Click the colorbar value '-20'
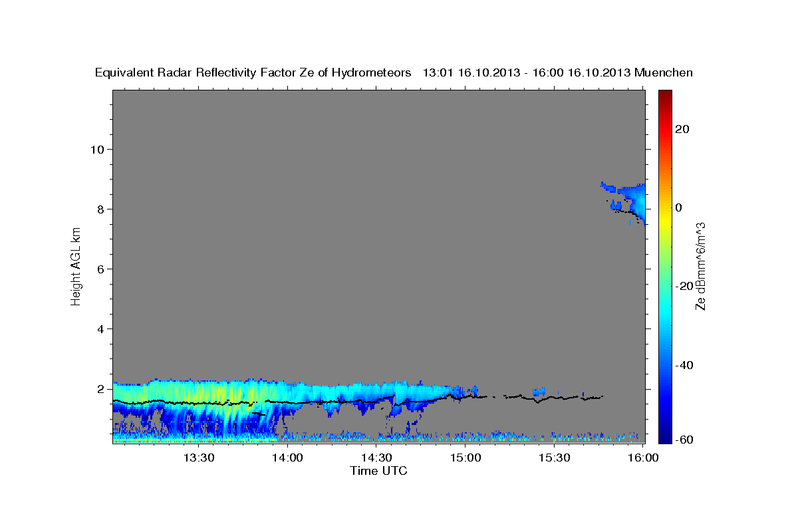The height and width of the screenshot is (532, 798). (x=684, y=286)
